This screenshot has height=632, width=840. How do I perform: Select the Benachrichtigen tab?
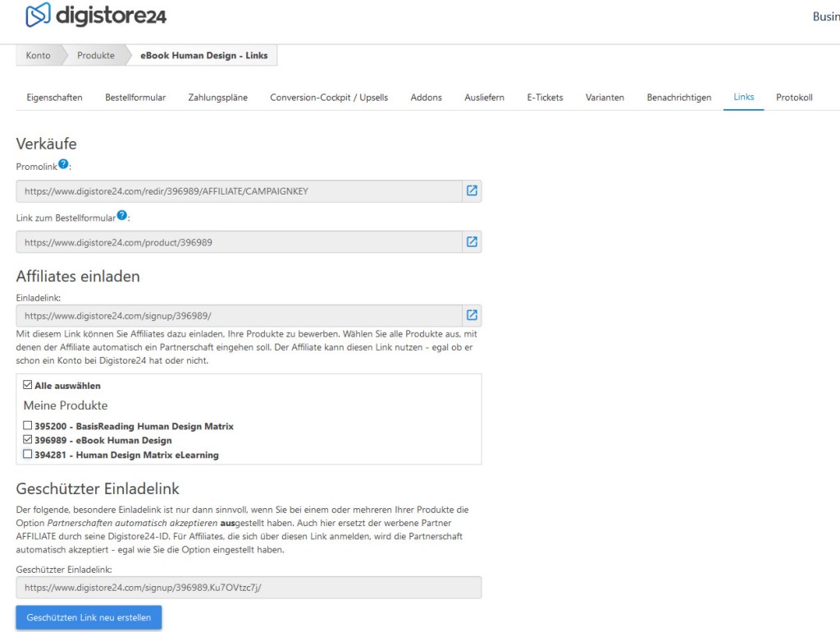click(x=678, y=98)
